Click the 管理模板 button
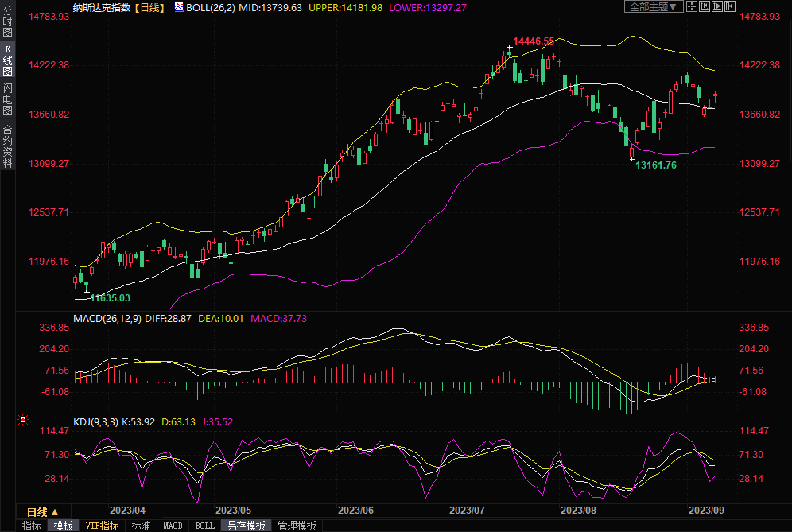Viewport: 792px width, 532px height. tap(297, 526)
